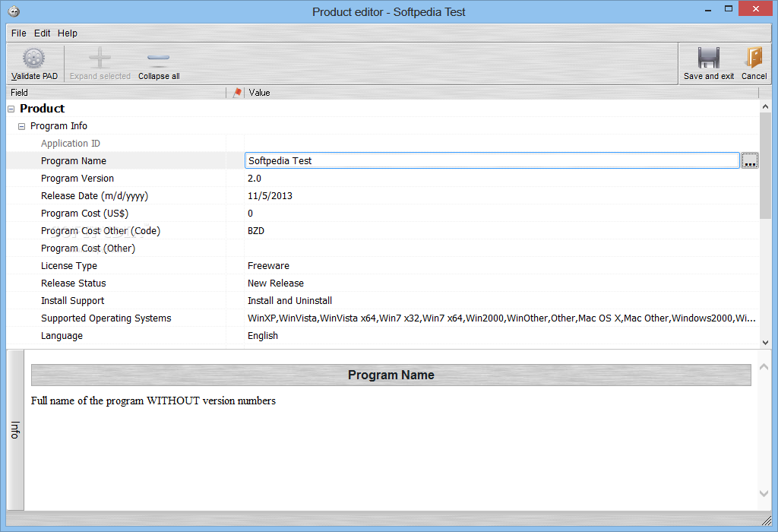Click the Cancel door icon
The width and height of the screenshot is (778, 532).
click(754, 58)
